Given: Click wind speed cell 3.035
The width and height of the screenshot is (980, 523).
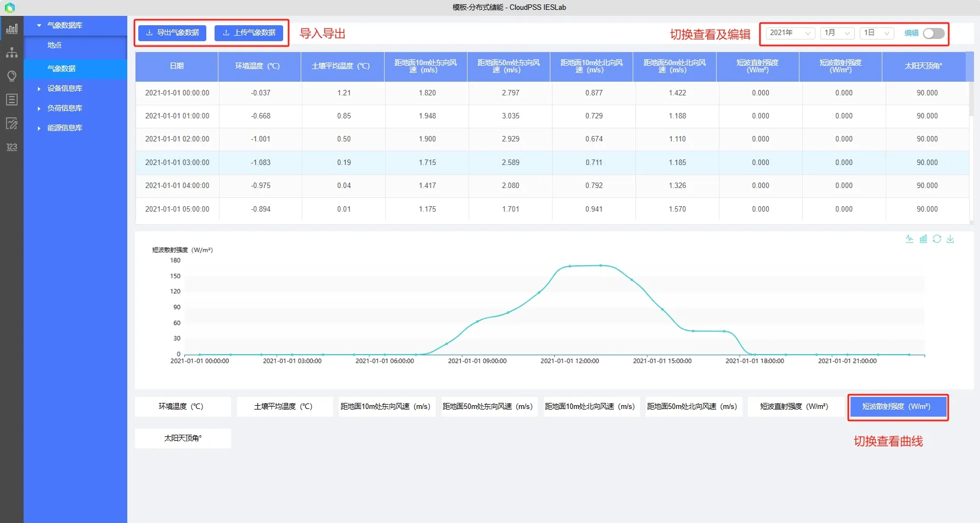Looking at the screenshot, I should click(x=510, y=116).
